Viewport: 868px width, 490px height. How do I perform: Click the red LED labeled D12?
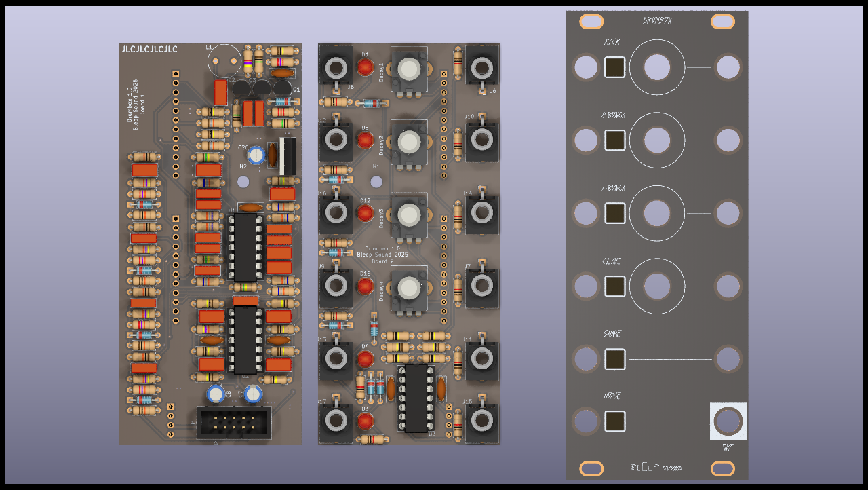pyautogui.click(x=365, y=213)
